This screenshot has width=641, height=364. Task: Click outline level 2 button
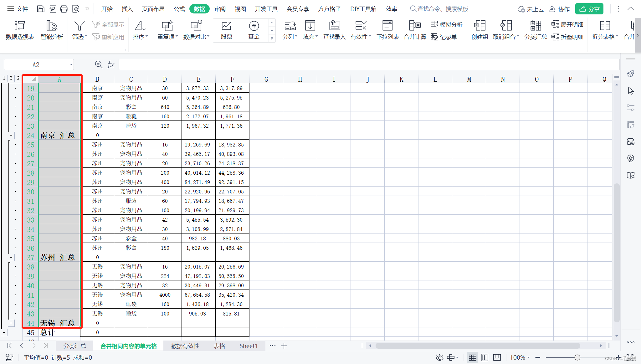(x=11, y=78)
